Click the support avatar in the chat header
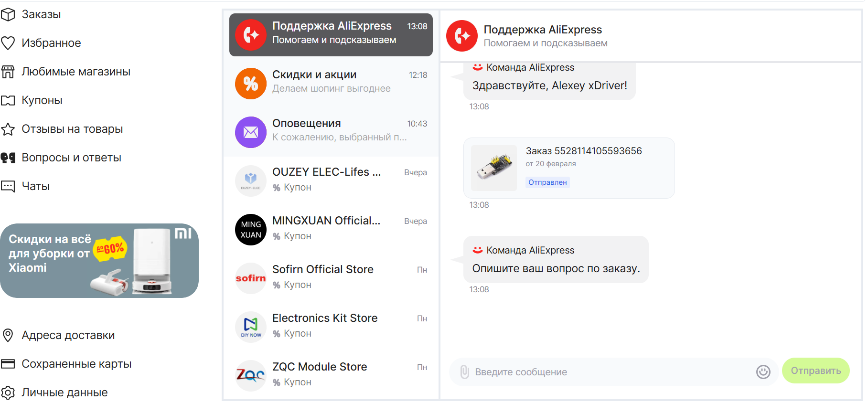868x403 pixels. (462, 36)
